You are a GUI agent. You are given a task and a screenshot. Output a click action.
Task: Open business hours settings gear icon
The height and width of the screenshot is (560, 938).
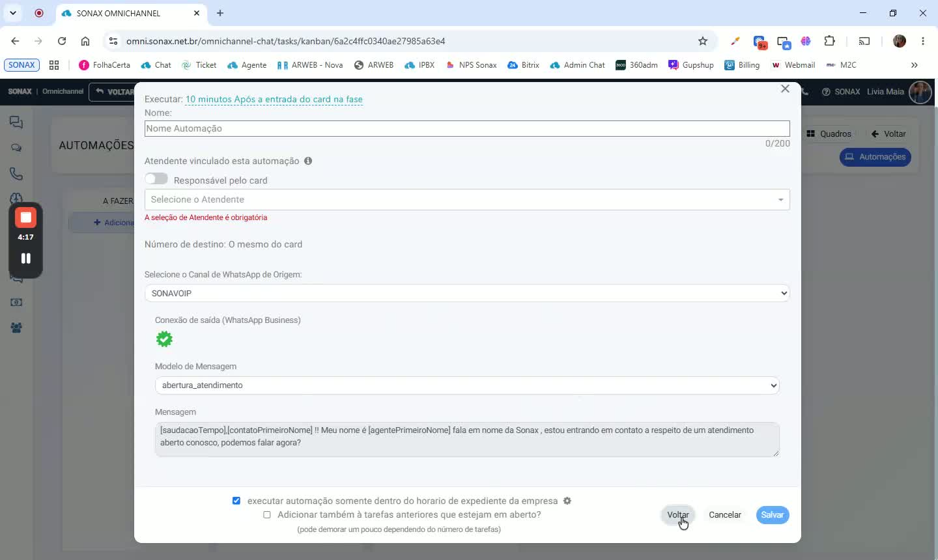(567, 501)
